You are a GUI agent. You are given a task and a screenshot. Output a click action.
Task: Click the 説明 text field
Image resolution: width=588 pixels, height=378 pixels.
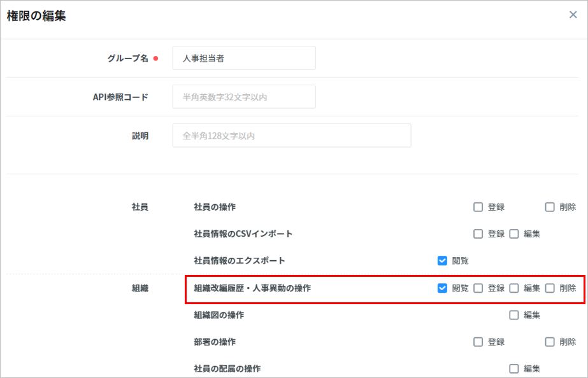pos(291,136)
